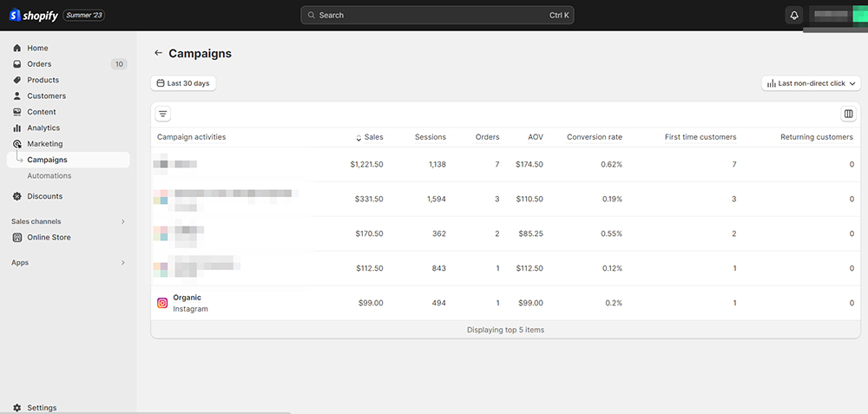
Task: Click the calendar icon in Last 30 days
Action: [x=161, y=83]
